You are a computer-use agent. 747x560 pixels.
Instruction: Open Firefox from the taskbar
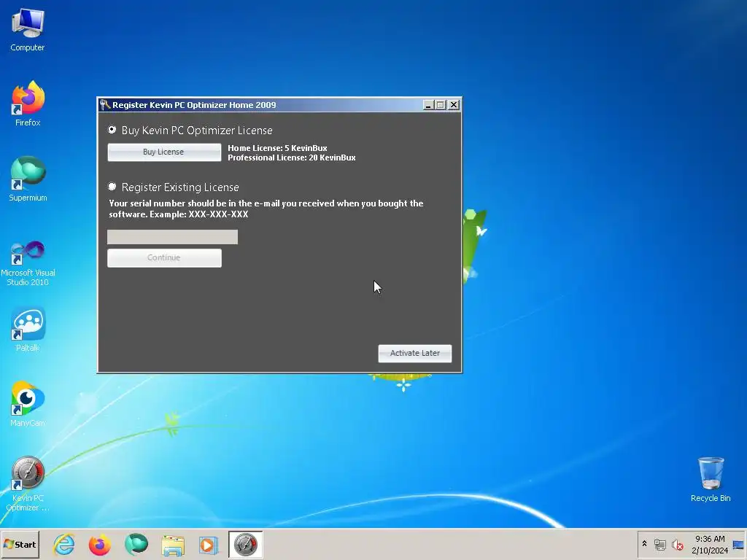pyautogui.click(x=99, y=544)
